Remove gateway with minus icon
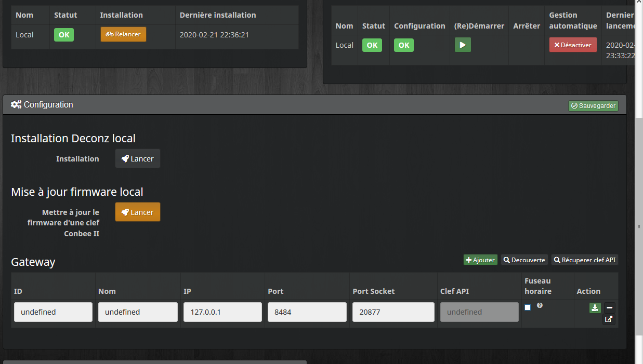 pos(609,307)
